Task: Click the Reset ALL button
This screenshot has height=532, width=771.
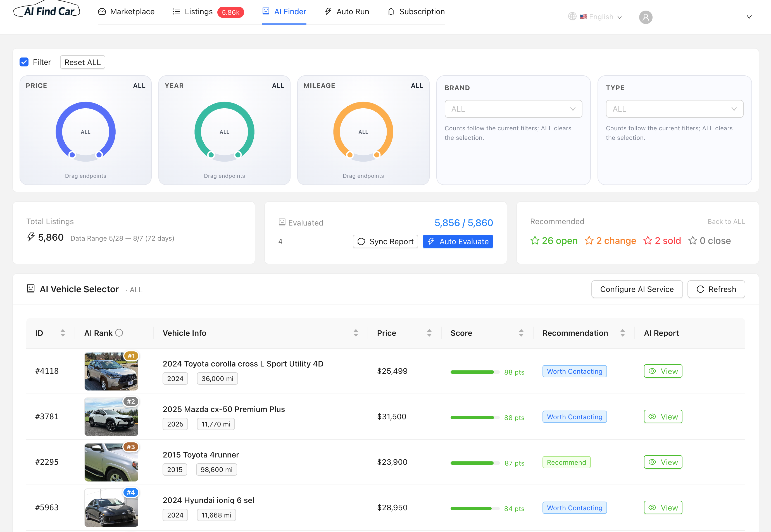Action: 82,62
